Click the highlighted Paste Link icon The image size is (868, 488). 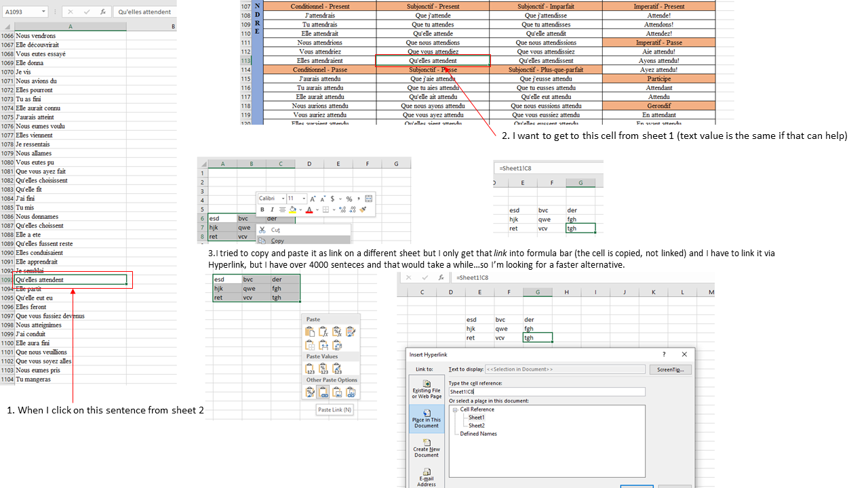(x=323, y=392)
